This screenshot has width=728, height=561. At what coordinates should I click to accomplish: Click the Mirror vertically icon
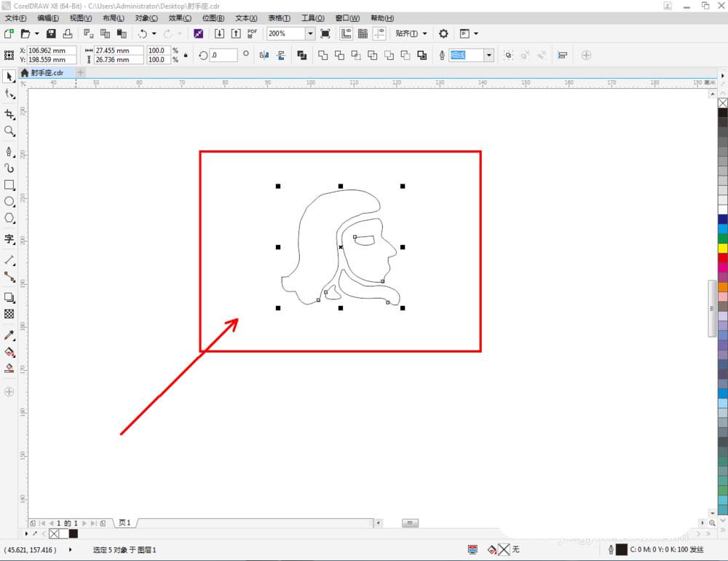click(x=281, y=55)
